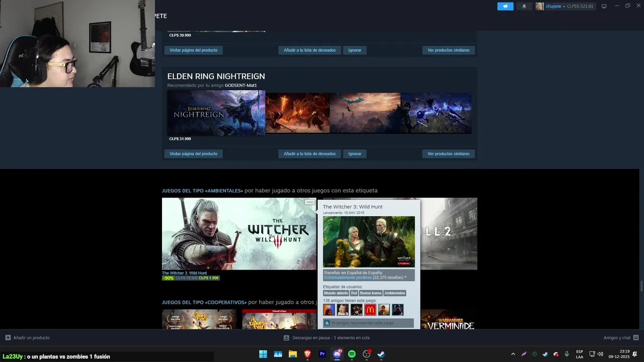
Task: Click the McDonald's logo friend avatar
Action: (x=370, y=310)
